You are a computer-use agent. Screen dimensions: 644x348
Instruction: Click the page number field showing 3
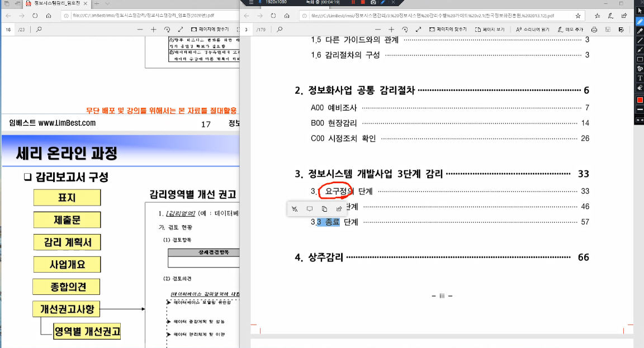coord(247,30)
